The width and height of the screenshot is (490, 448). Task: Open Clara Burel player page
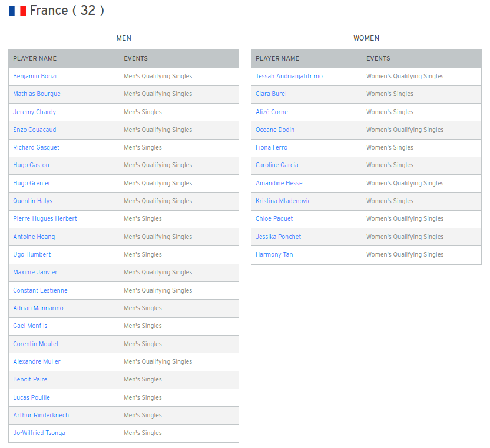click(x=271, y=94)
